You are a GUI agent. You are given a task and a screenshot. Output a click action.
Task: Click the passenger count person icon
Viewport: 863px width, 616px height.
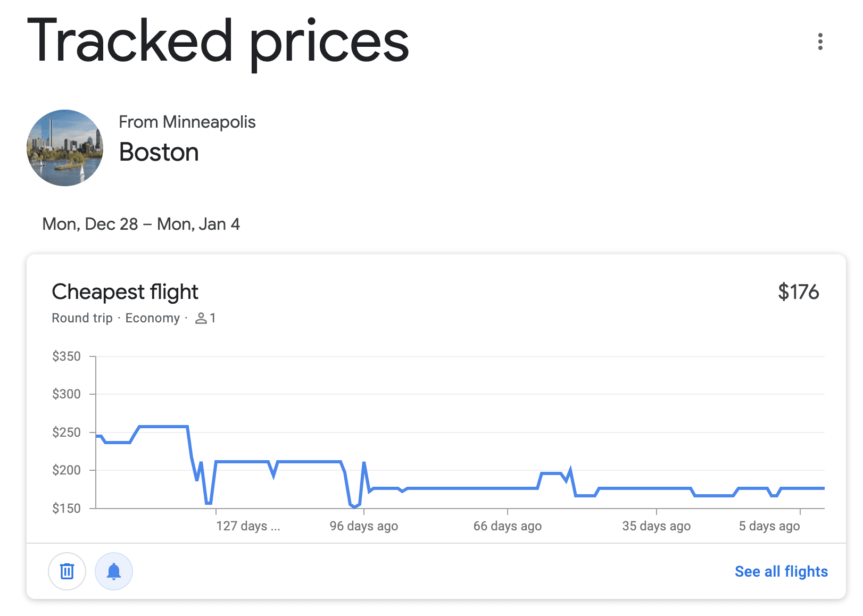click(201, 318)
